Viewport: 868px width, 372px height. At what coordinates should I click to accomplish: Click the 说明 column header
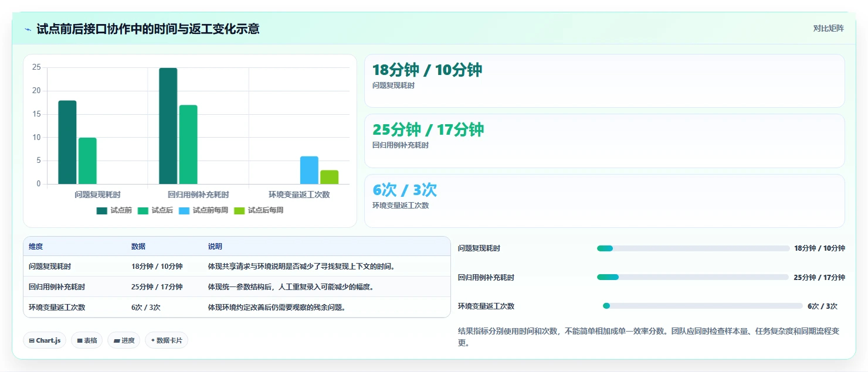(215, 247)
